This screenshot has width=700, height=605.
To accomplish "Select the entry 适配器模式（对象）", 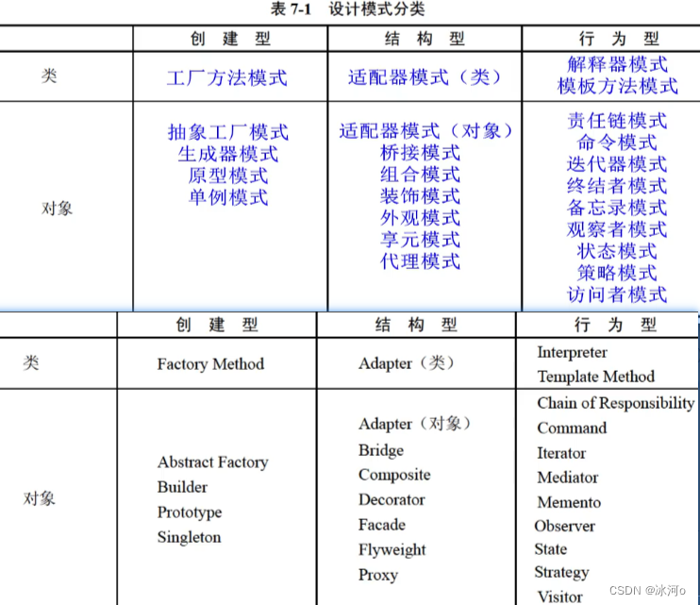I will pyautogui.click(x=425, y=131).
